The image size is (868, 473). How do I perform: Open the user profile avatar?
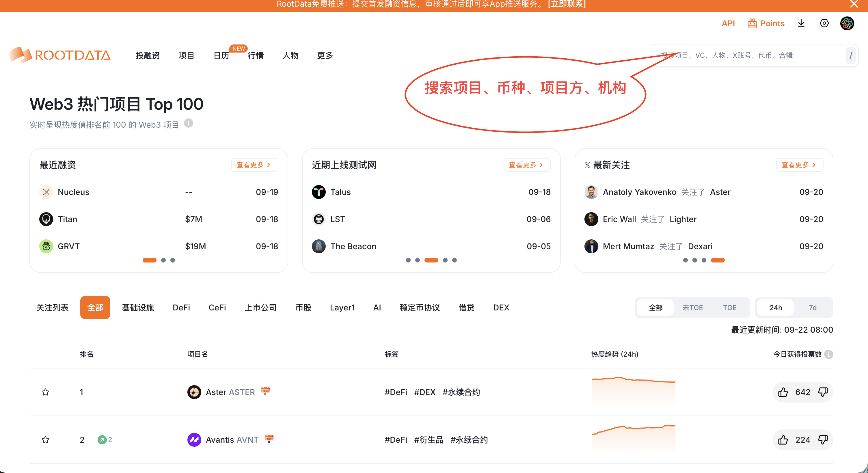click(x=847, y=23)
